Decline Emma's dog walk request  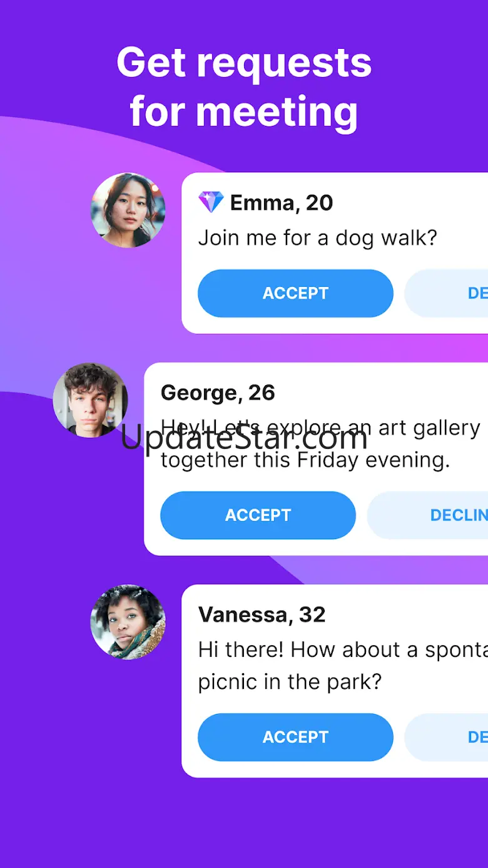click(x=446, y=293)
